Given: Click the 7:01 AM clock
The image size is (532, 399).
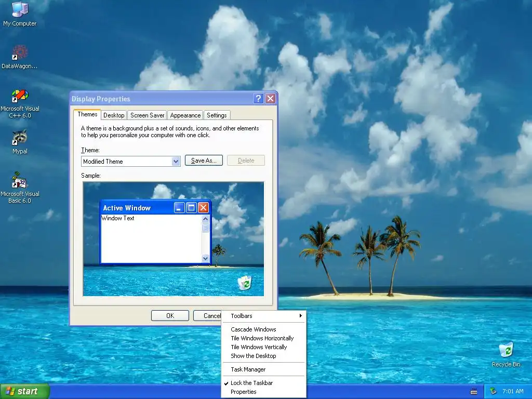Looking at the screenshot, I should [513, 391].
